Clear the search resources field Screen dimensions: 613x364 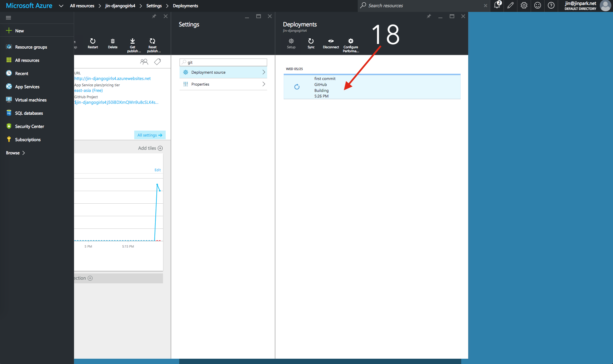point(485,6)
